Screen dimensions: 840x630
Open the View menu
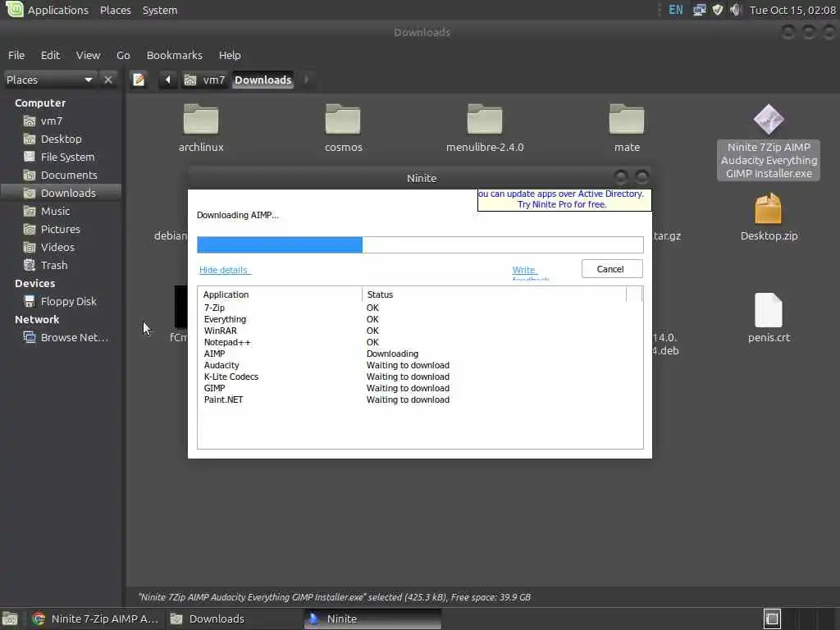pyautogui.click(x=88, y=55)
